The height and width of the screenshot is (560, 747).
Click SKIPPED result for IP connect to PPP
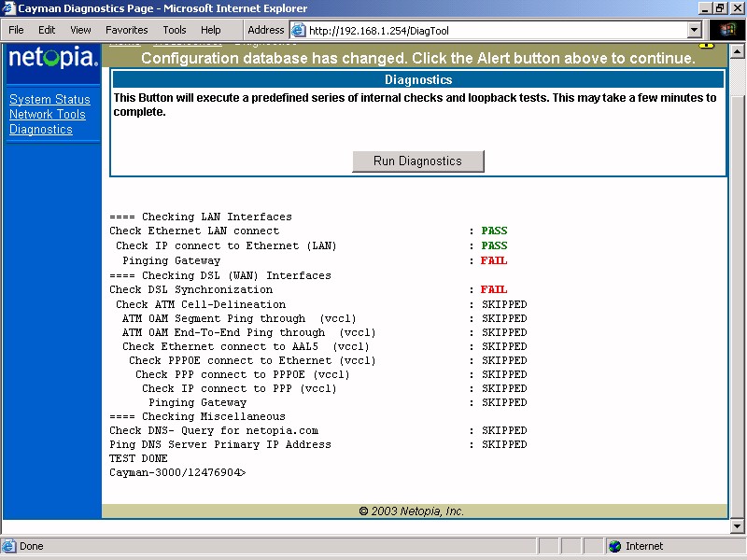point(504,388)
